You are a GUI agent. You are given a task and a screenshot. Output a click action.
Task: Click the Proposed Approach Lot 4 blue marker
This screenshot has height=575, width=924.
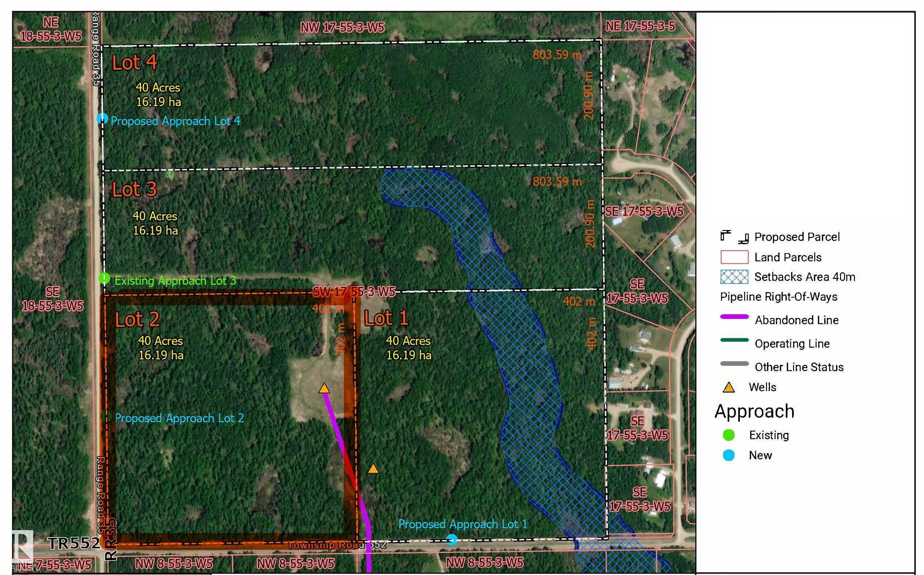click(101, 119)
